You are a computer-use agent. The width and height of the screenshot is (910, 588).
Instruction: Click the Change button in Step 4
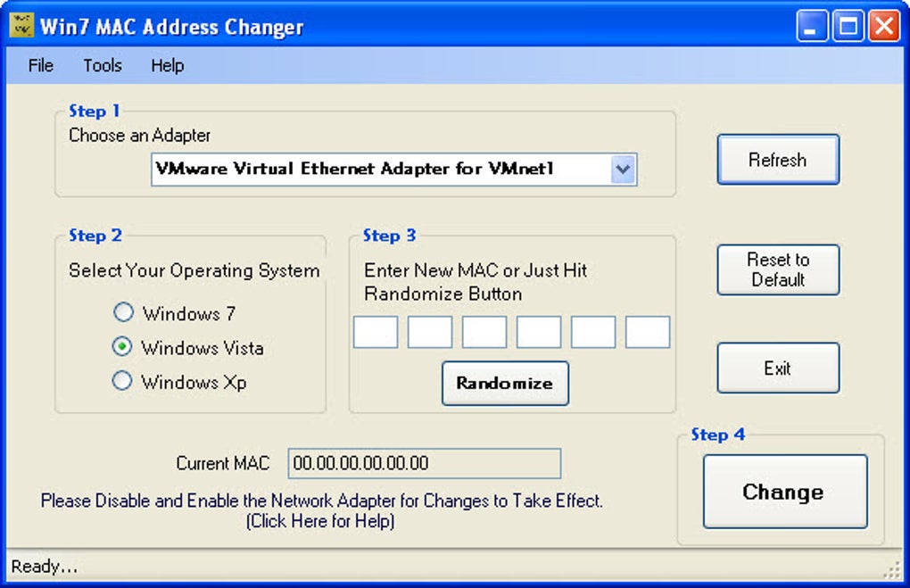tap(785, 492)
